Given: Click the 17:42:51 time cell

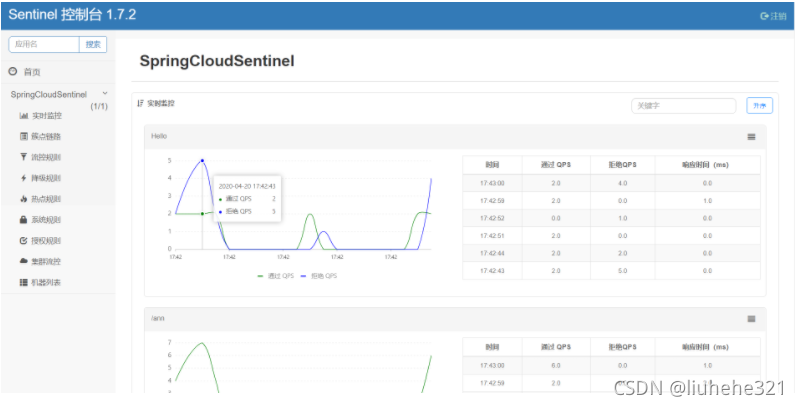Looking at the screenshot, I should 492,236.
